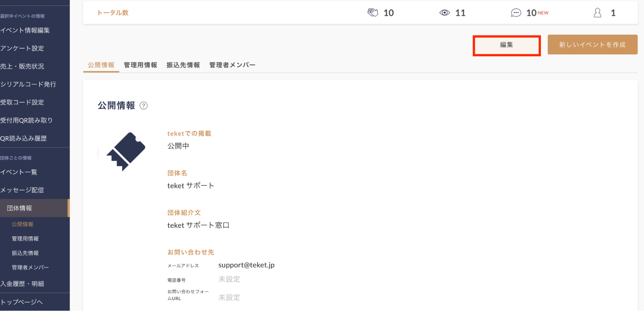Click the 選択中イベントの情報 sidebar section header

(22, 16)
